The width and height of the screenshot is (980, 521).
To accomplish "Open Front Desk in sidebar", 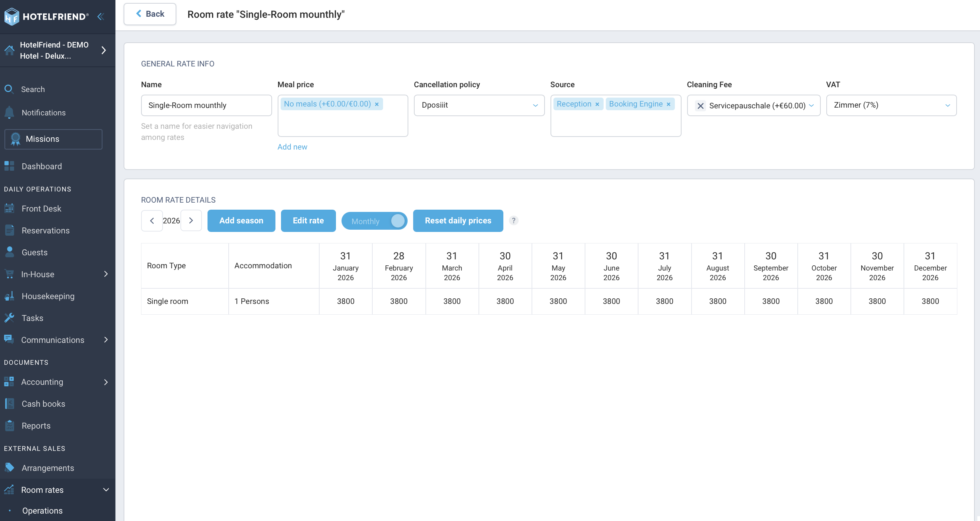I will [x=41, y=209].
